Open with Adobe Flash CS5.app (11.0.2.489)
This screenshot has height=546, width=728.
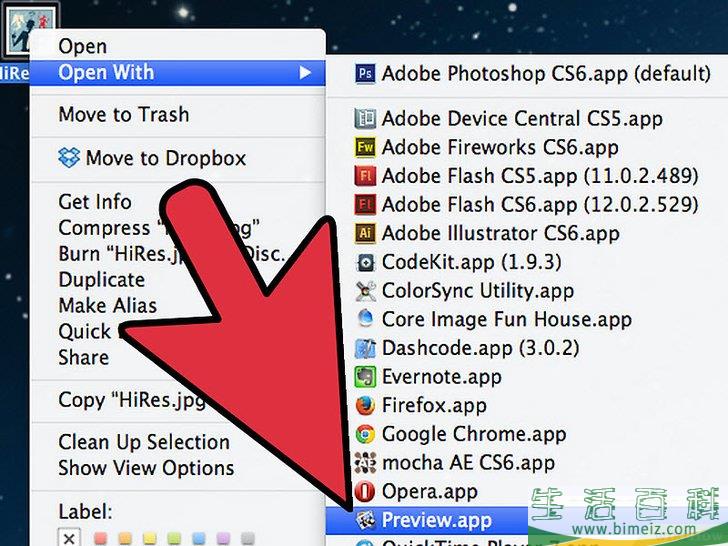(527, 176)
